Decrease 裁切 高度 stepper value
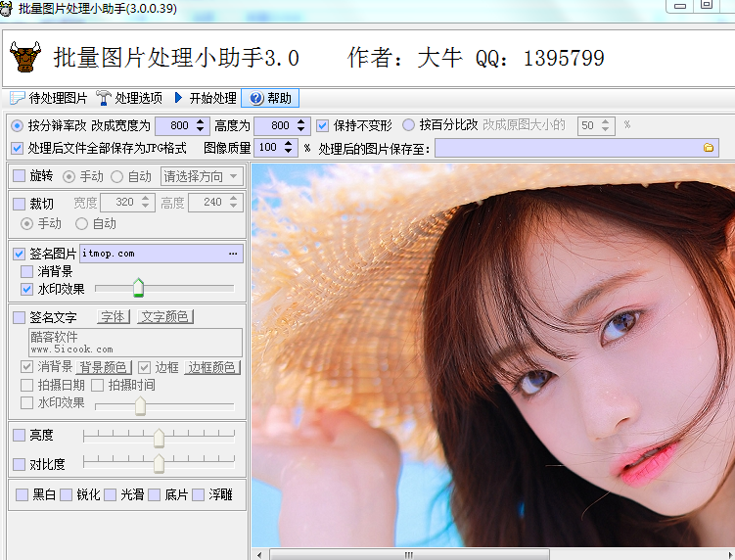 point(234,207)
